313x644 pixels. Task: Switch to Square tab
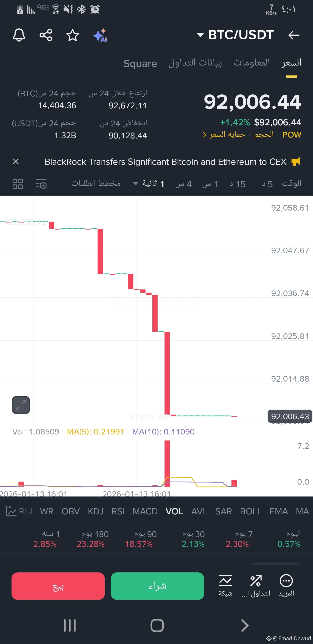140,64
